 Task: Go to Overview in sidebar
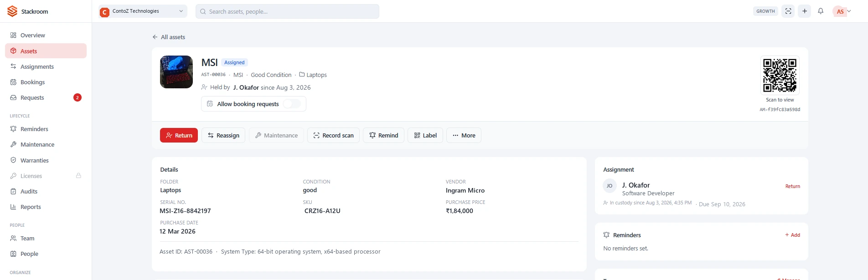pos(46,35)
